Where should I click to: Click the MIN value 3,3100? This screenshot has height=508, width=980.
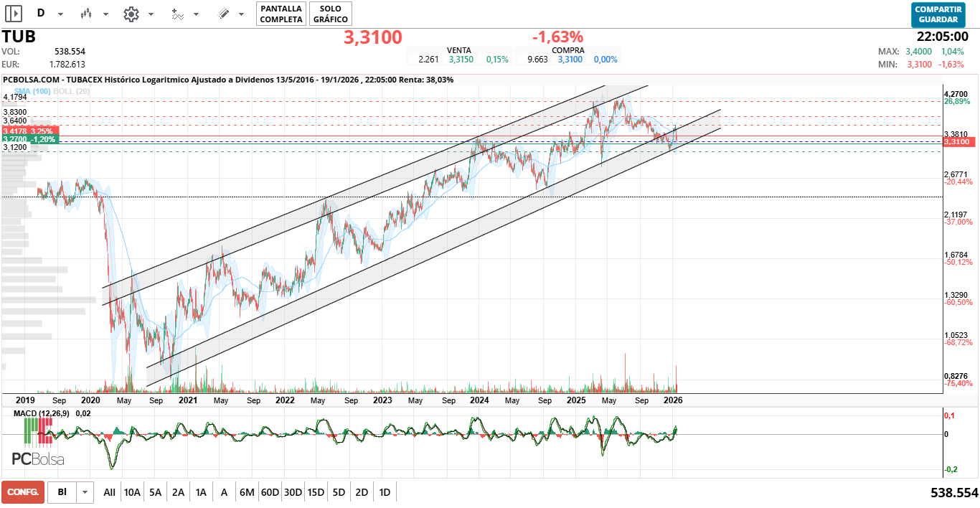[x=918, y=65]
